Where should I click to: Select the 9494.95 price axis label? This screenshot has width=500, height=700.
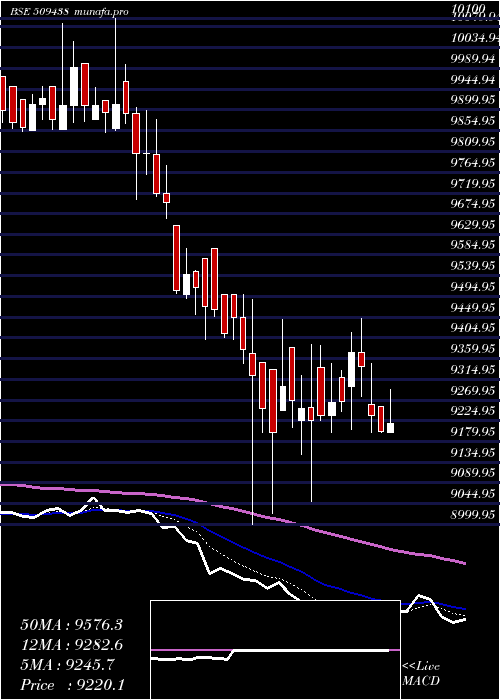pyautogui.click(x=473, y=287)
